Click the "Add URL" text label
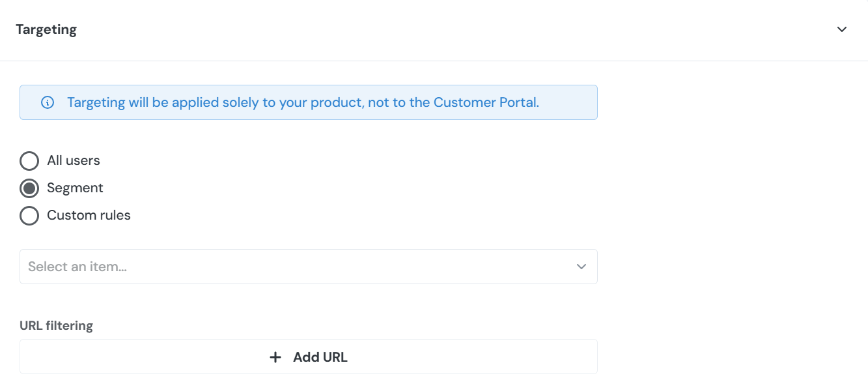 pos(320,357)
